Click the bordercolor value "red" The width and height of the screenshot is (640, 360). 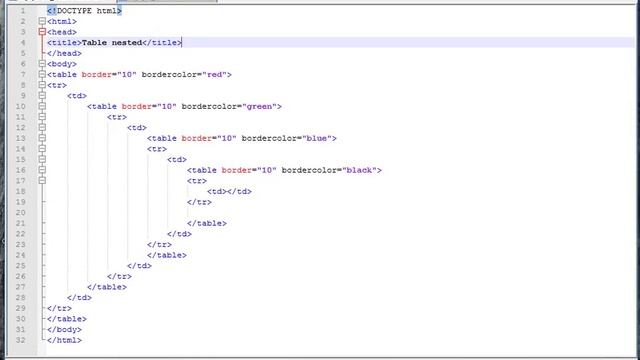click(214, 74)
